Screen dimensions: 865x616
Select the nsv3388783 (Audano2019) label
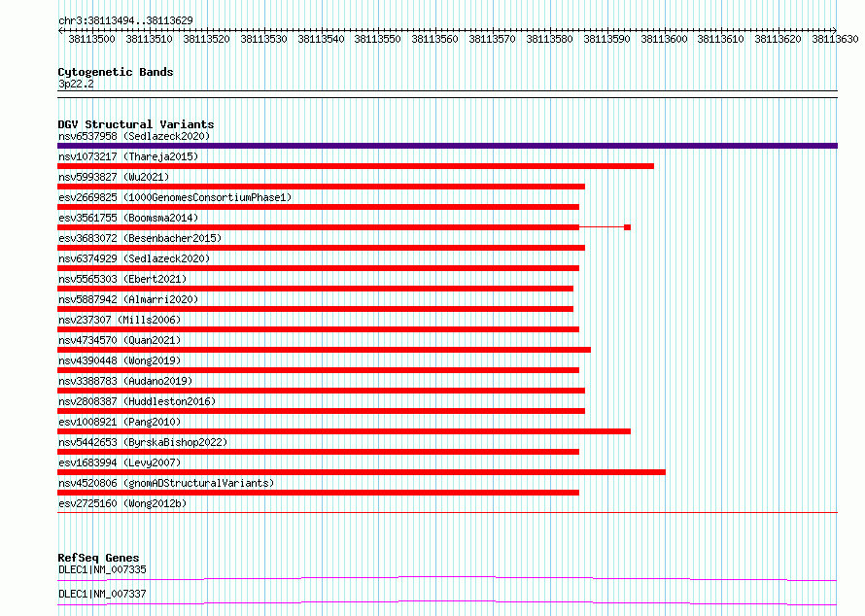pyautogui.click(x=125, y=381)
